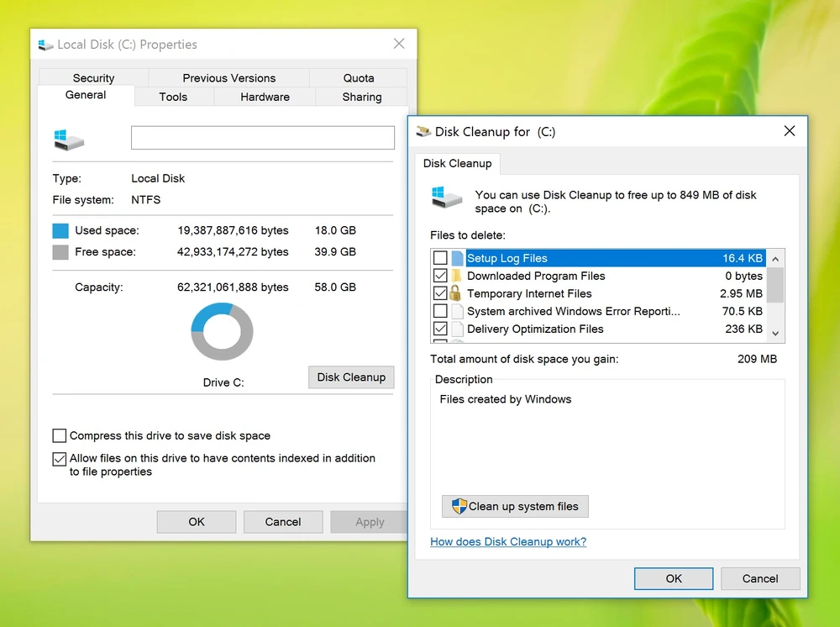This screenshot has width=840, height=627.
Task: Click the drive icon in Properties General tab
Action: coord(68,139)
